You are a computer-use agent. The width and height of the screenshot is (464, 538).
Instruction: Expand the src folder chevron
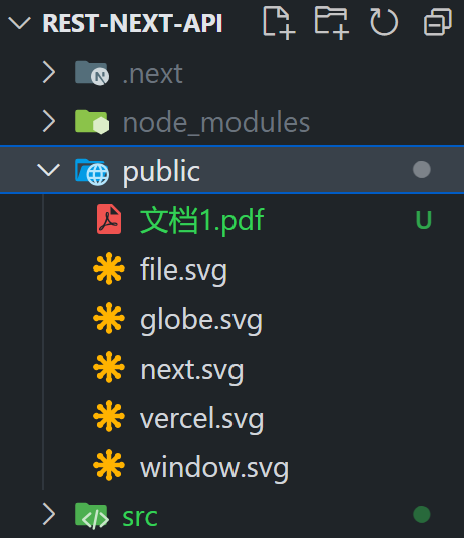(x=49, y=514)
